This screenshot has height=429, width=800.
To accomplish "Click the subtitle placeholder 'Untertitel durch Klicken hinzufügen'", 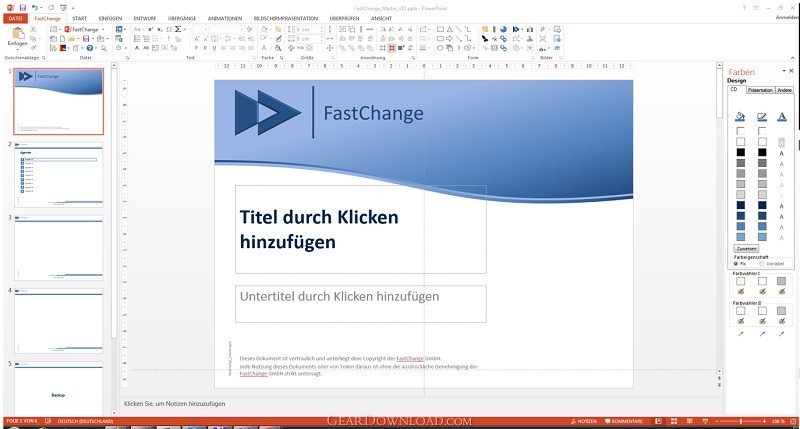I will click(361, 304).
